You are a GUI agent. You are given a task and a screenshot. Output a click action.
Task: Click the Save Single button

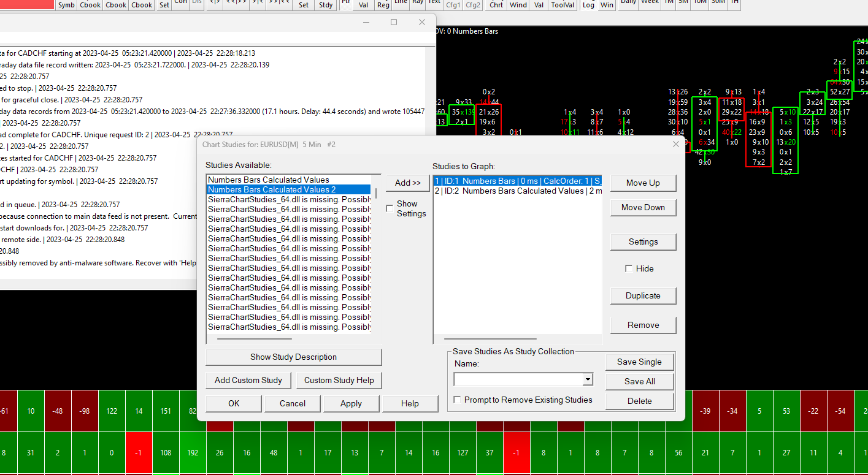click(x=639, y=362)
